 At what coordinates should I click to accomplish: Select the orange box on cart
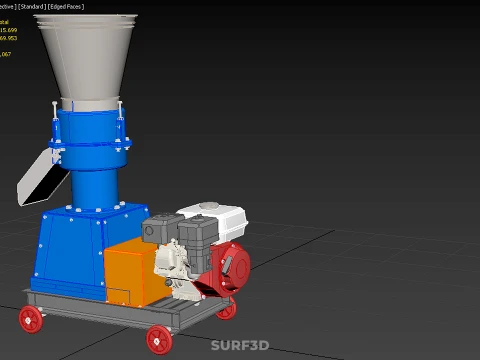point(132,272)
